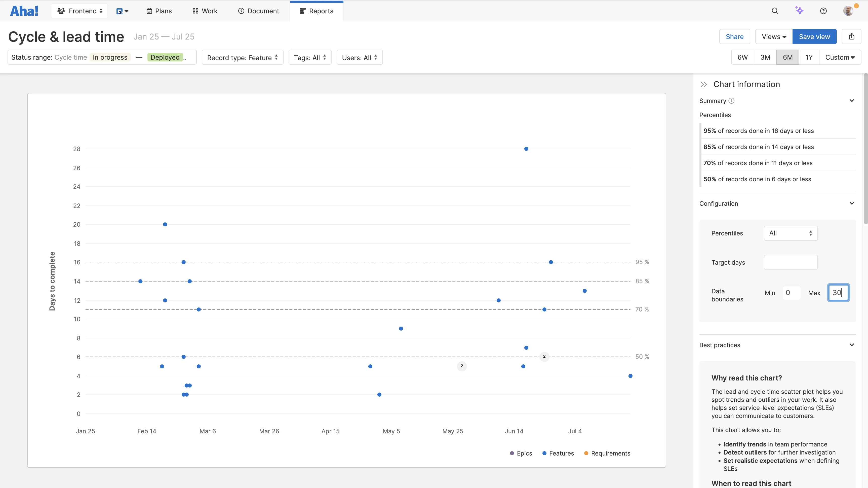Image resolution: width=868 pixels, height=488 pixels.
Task: Click the Save view button
Action: pyautogui.click(x=814, y=37)
